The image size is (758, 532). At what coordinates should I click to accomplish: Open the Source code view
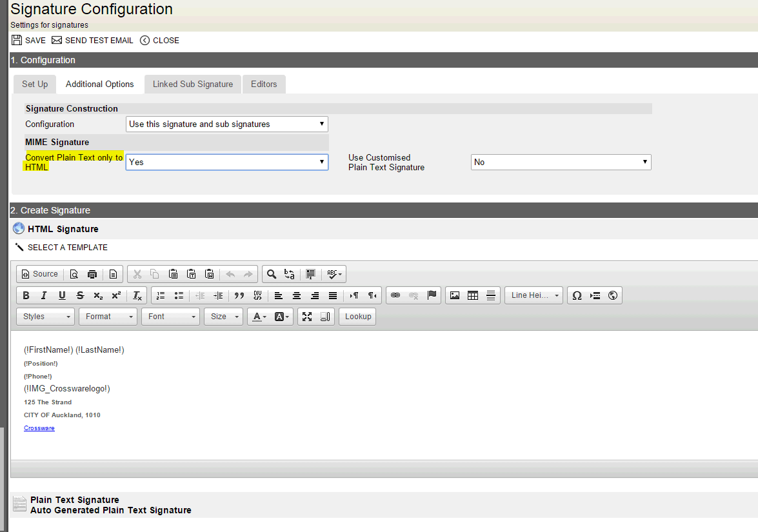pyautogui.click(x=39, y=273)
